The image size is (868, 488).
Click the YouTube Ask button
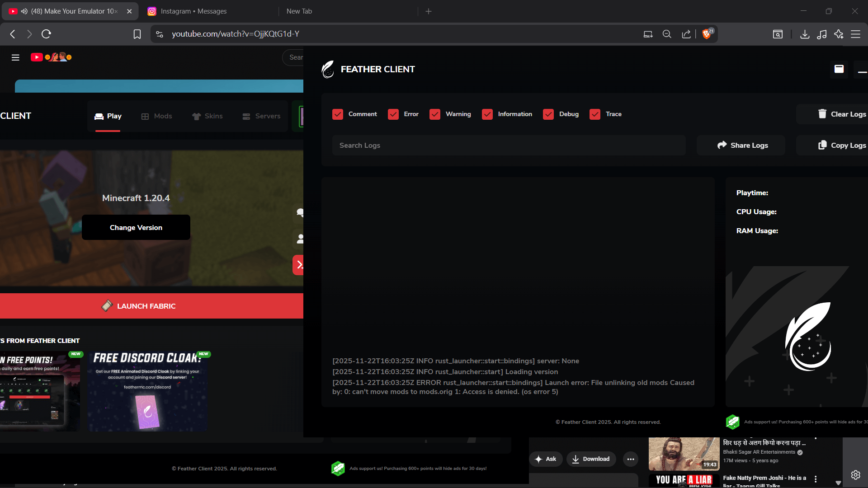pyautogui.click(x=546, y=459)
